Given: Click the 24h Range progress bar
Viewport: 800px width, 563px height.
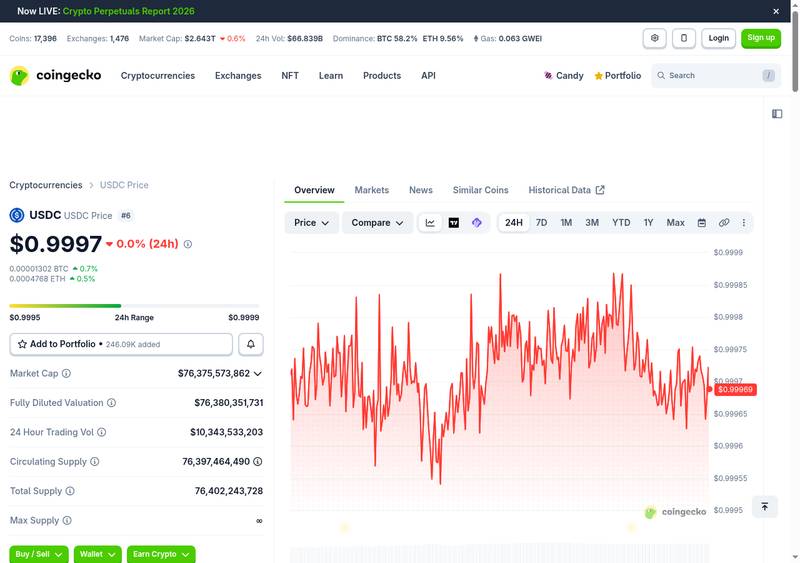Looking at the screenshot, I should click(x=134, y=306).
